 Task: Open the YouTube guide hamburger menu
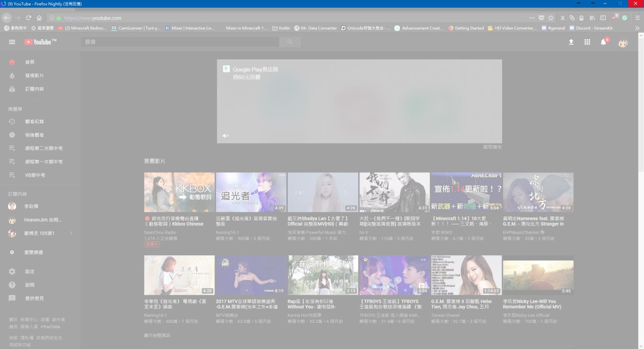click(12, 42)
